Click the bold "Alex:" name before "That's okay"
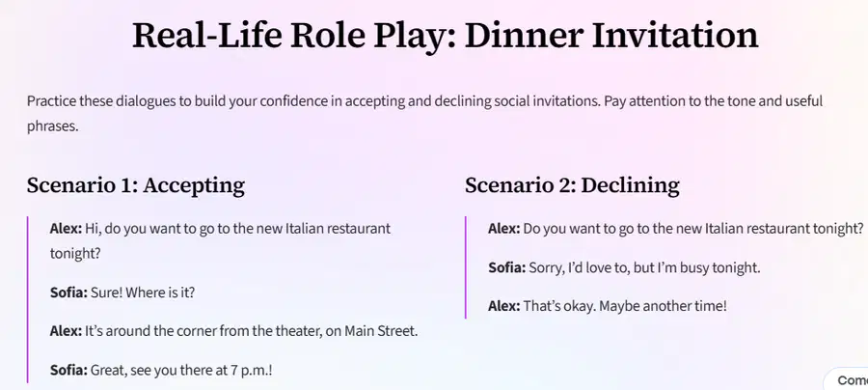 [x=503, y=306]
